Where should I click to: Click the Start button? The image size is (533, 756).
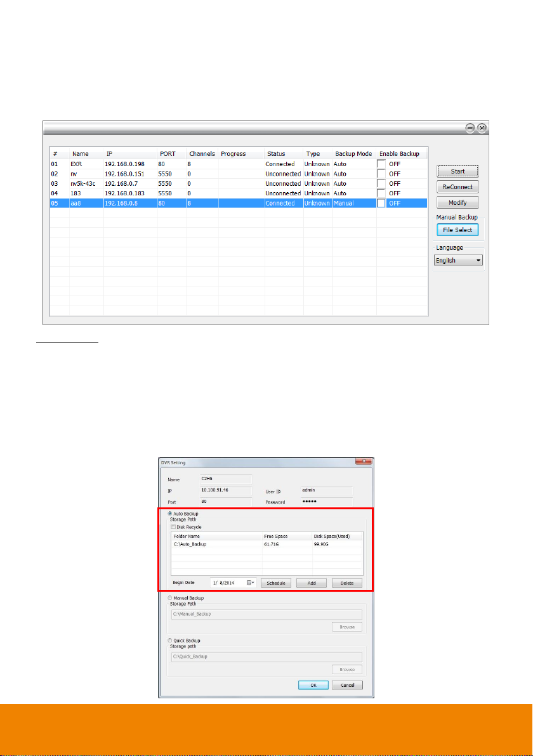[457, 171]
